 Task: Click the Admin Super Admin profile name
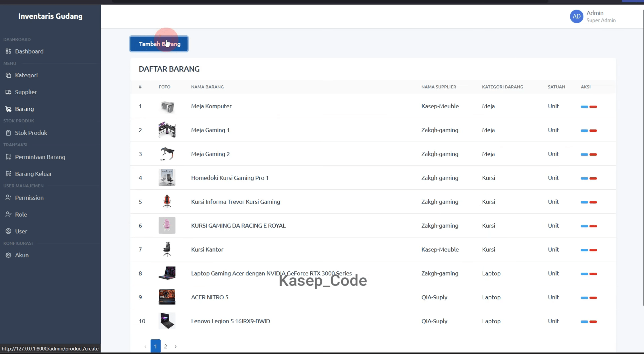click(601, 16)
